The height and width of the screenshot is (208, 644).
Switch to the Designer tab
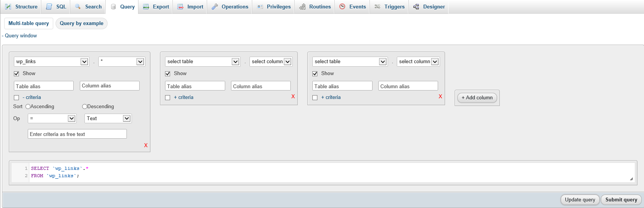[x=429, y=7]
